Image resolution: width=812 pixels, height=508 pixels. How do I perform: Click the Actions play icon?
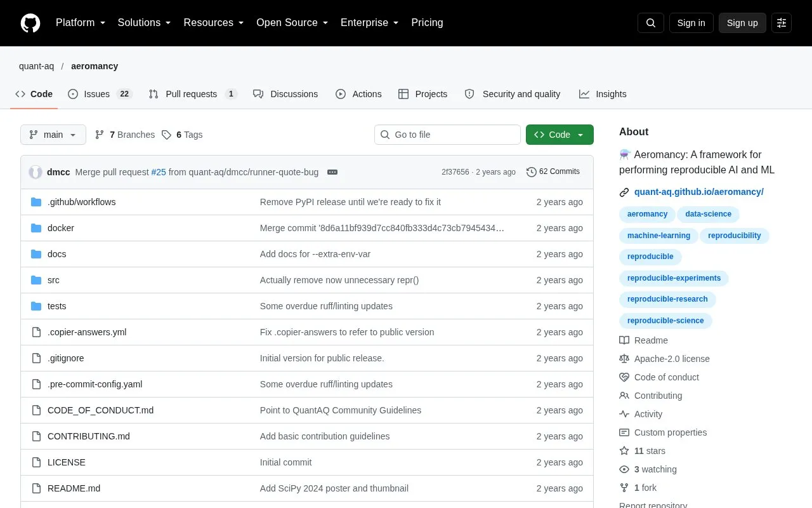[x=341, y=94]
